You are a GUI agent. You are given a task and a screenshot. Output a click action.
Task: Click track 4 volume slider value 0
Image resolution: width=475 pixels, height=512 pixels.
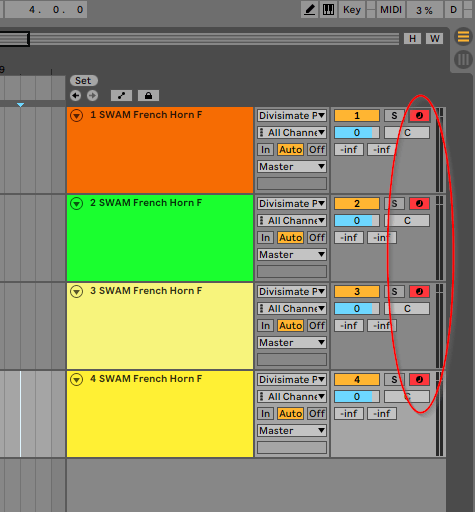pyautogui.click(x=357, y=397)
